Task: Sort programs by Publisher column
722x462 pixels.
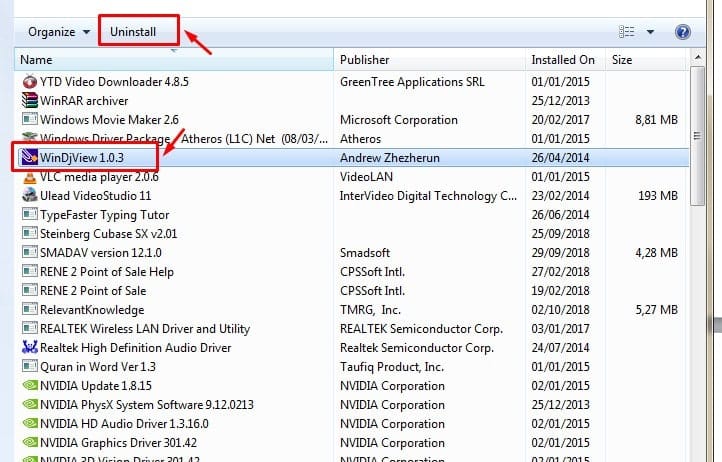Action: pos(429,60)
